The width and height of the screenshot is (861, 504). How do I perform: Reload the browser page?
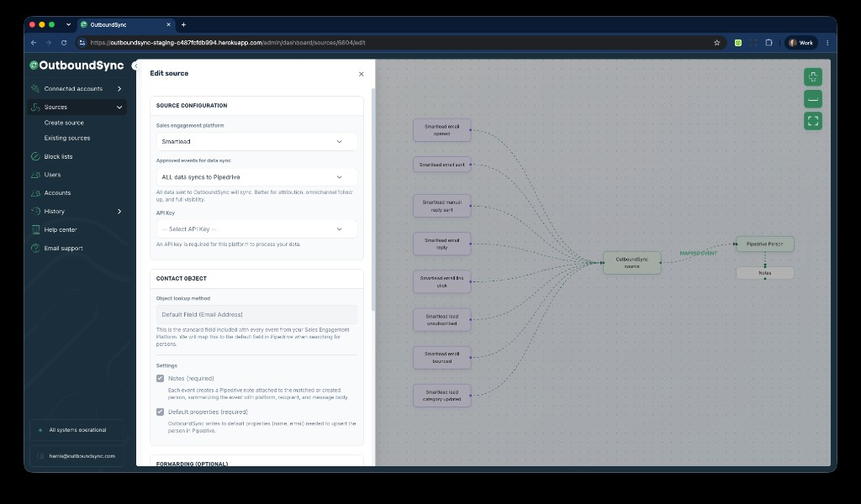pyautogui.click(x=64, y=43)
